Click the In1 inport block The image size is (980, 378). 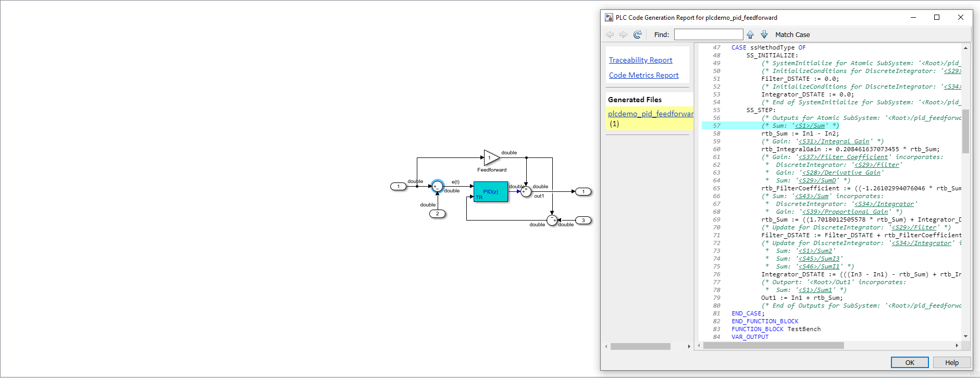point(399,187)
